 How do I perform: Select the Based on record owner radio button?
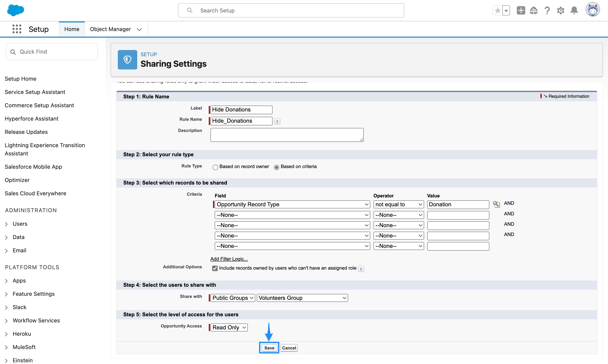215,167
